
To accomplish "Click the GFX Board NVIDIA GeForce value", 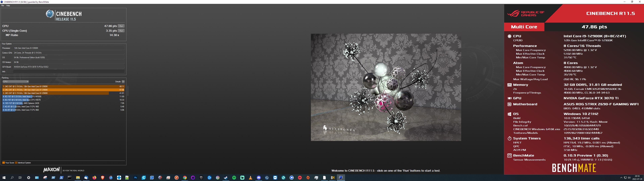I will click(69, 67).
